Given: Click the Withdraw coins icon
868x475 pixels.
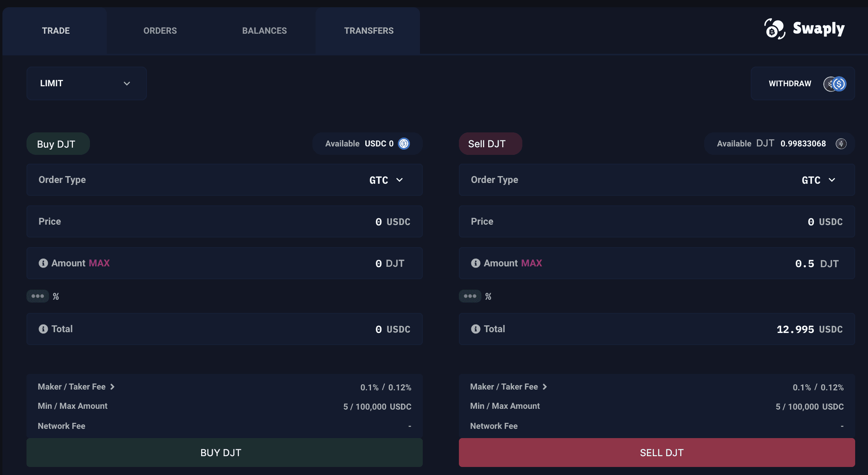Looking at the screenshot, I should click(835, 84).
